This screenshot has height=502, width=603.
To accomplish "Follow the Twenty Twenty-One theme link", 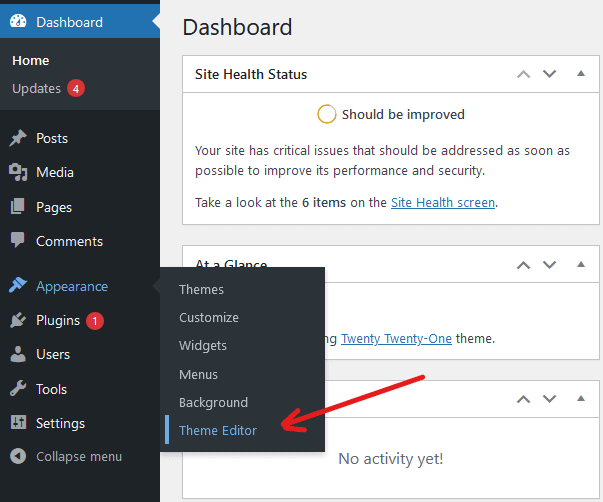I will 396,338.
